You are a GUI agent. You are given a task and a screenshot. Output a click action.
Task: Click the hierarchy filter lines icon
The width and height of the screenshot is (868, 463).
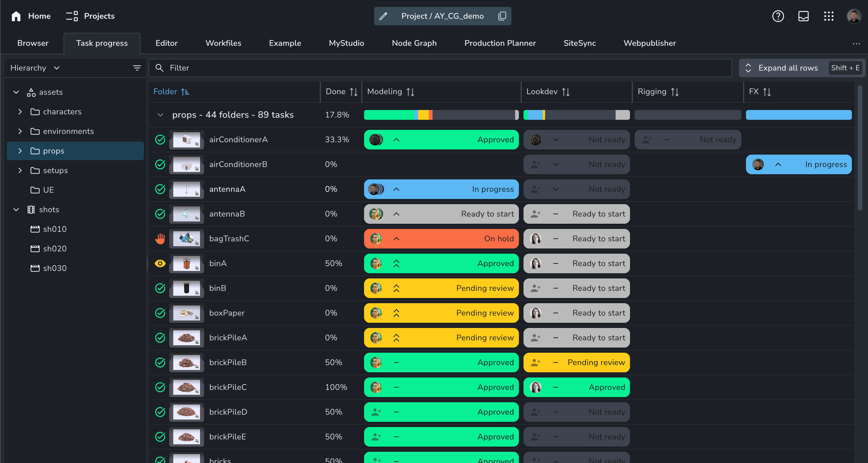tap(137, 68)
